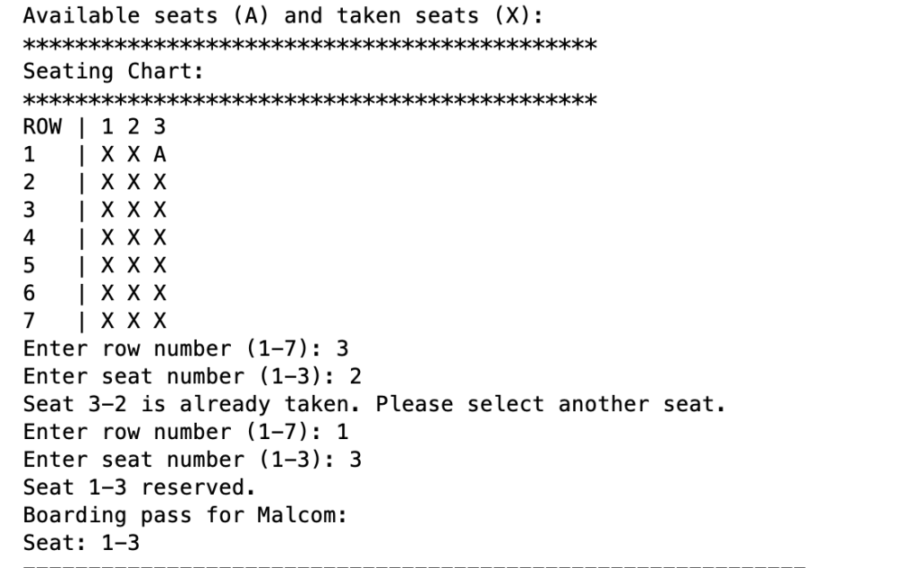Click the 'Seat 1-3 reserved.' message
Image resolution: width=924 pixels, height=568 pixels.
pyautogui.click(x=140, y=488)
